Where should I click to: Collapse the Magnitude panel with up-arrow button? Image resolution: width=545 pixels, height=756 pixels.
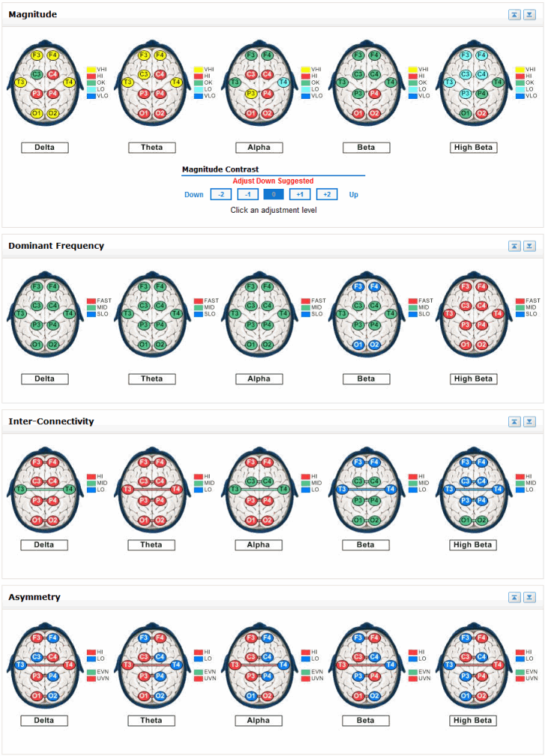tap(514, 15)
